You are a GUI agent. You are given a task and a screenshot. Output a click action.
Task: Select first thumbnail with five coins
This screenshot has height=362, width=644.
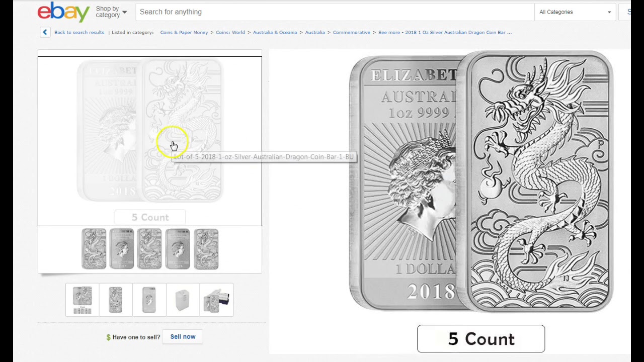pos(82,300)
